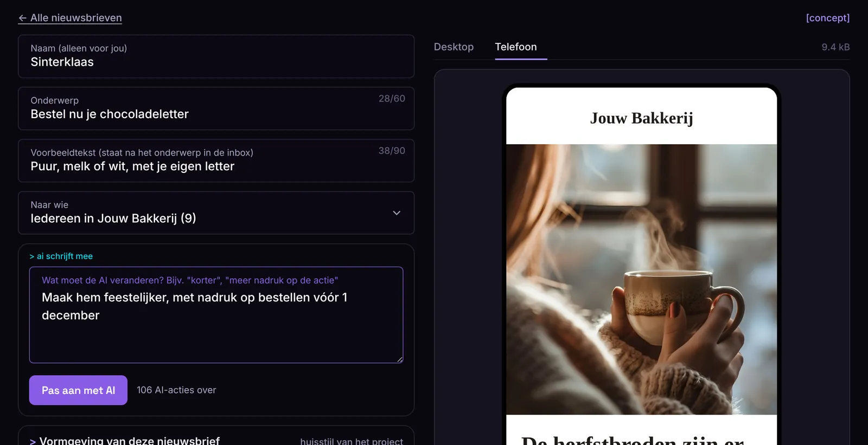
Task: Click the Pas aan met AI button
Action: 78,390
